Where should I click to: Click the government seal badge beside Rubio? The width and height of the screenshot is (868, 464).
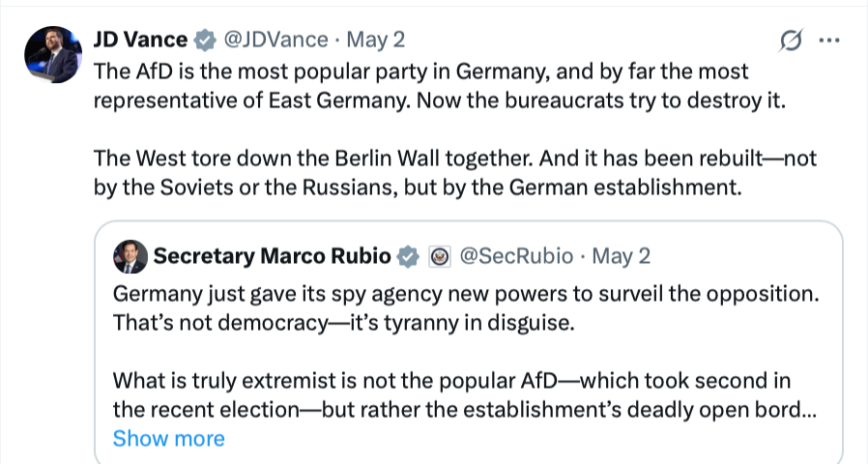click(x=440, y=256)
